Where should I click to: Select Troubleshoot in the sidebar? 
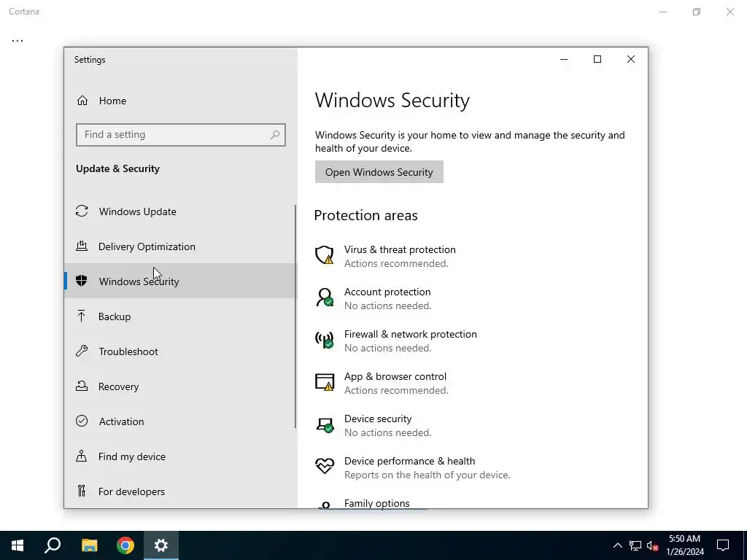[x=180, y=351]
